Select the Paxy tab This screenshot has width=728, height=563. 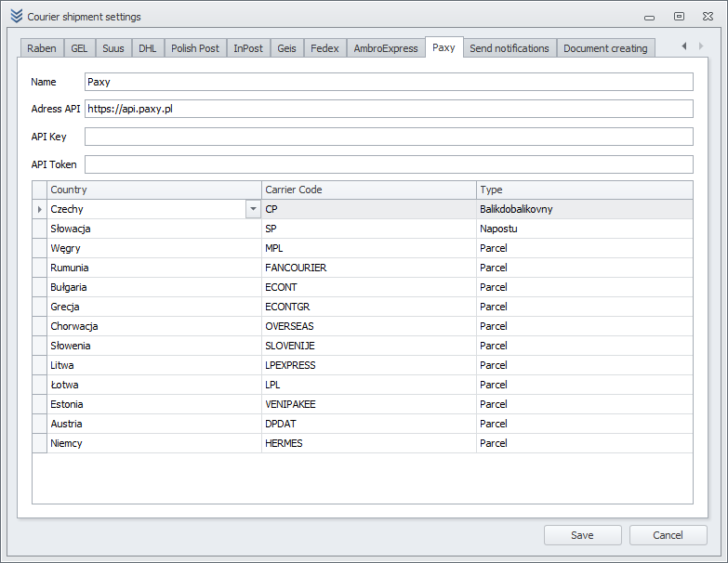(x=443, y=47)
